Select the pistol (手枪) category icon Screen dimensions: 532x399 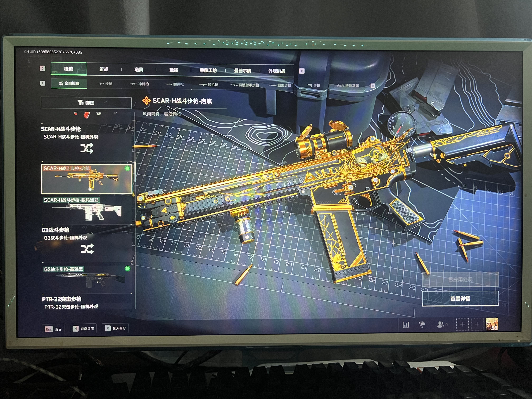click(310, 85)
